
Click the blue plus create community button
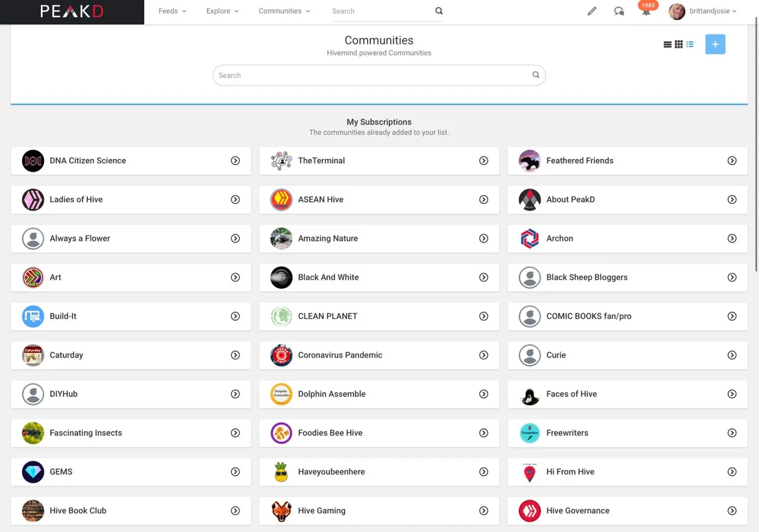(715, 44)
